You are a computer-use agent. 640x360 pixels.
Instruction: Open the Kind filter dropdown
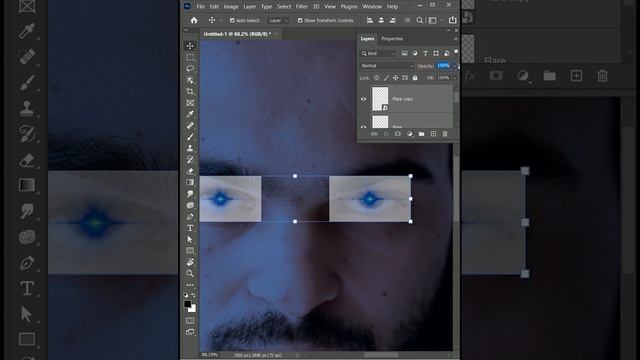pos(378,53)
